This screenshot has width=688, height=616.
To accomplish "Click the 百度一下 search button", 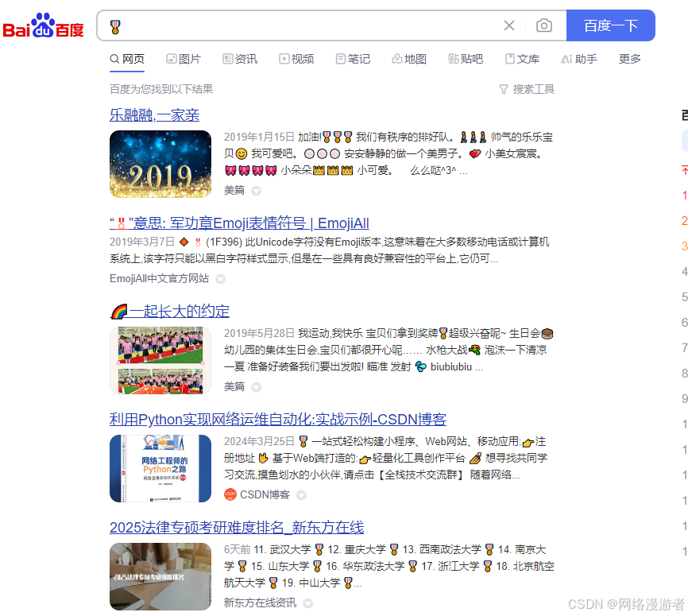I will (610, 25).
